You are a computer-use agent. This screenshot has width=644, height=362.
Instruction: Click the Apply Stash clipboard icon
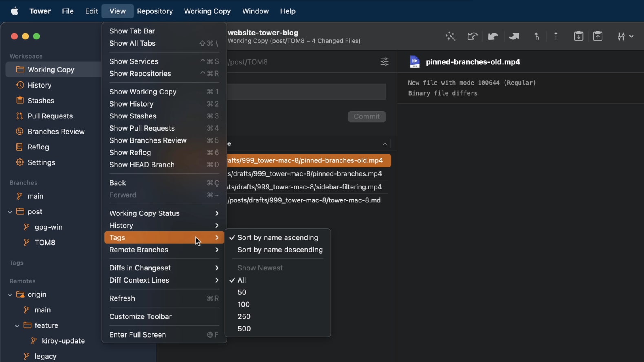pos(598,36)
